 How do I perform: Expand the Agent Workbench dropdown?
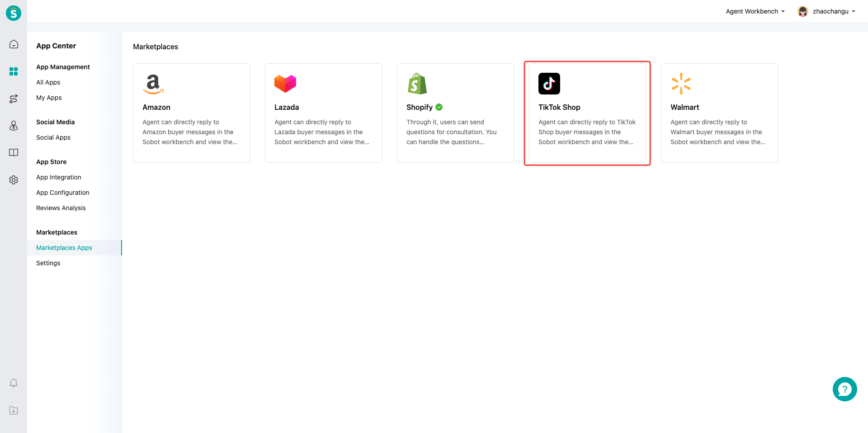pyautogui.click(x=755, y=11)
